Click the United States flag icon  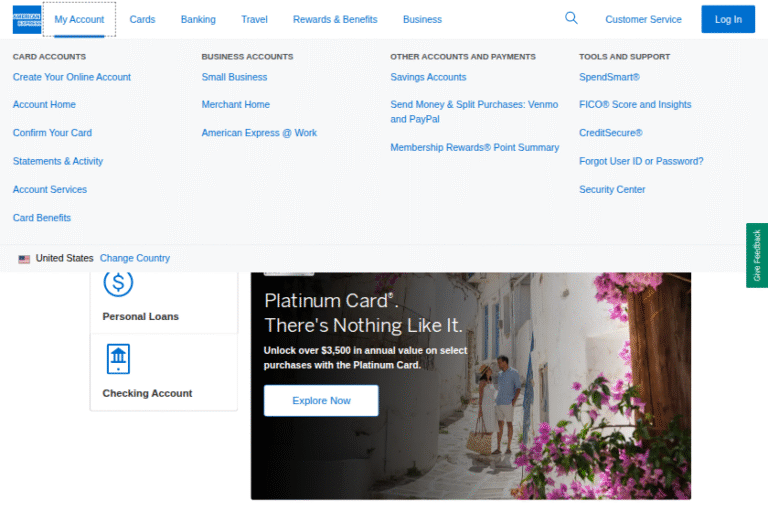24,259
